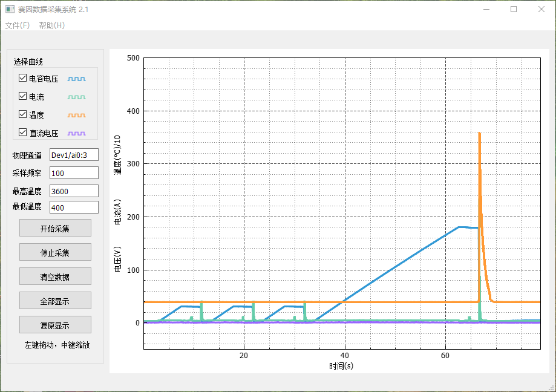This screenshot has height=392, width=556.
Task: Click the app icon in title bar
Action: (x=10, y=9)
